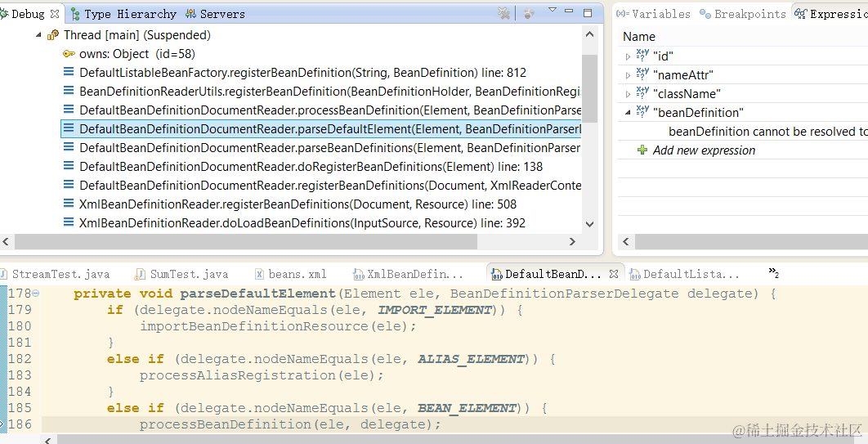Close the DefaultBeanD... editor tab
The height and width of the screenshot is (444, 868).
613,274
